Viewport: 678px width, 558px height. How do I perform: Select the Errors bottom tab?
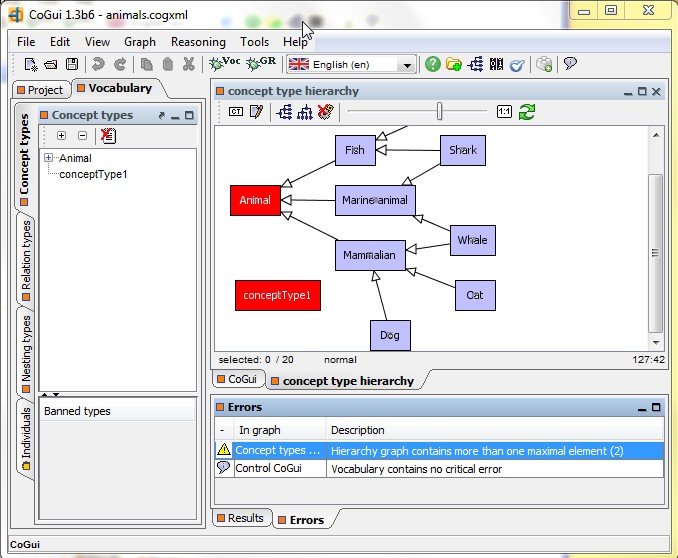coord(302,520)
